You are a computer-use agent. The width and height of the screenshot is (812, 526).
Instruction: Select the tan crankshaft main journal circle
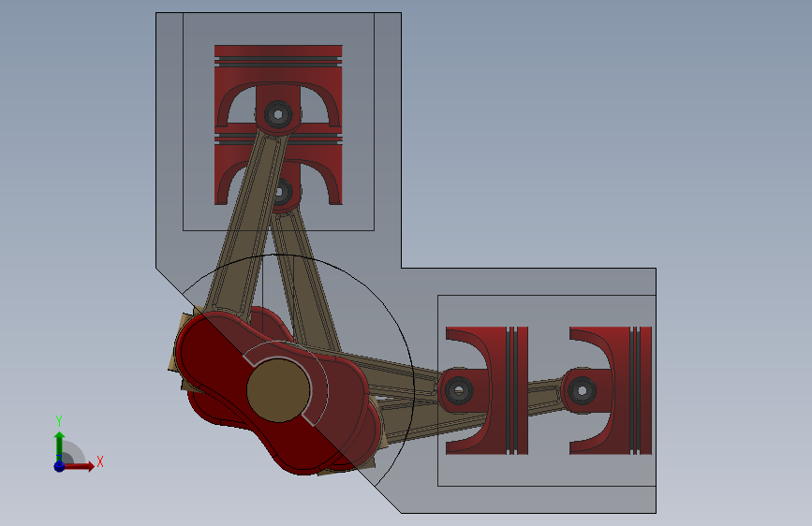(278, 390)
